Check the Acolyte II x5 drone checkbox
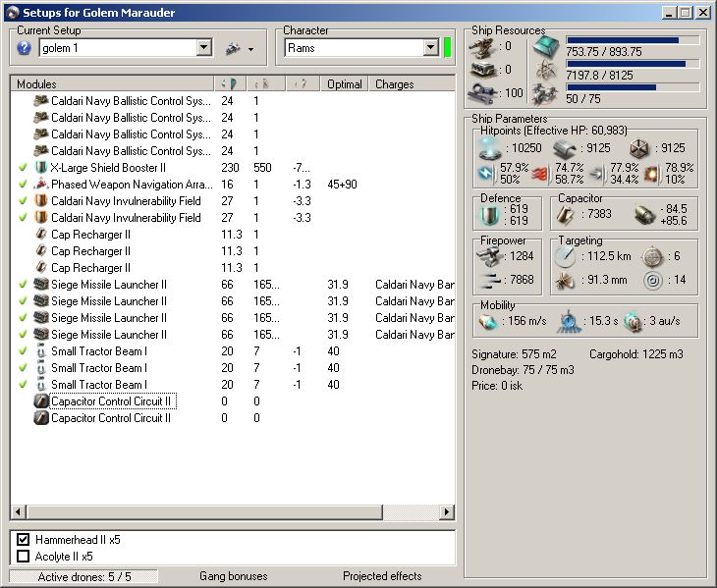The width and height of the screenshot is (717, 588). [23, 556]
